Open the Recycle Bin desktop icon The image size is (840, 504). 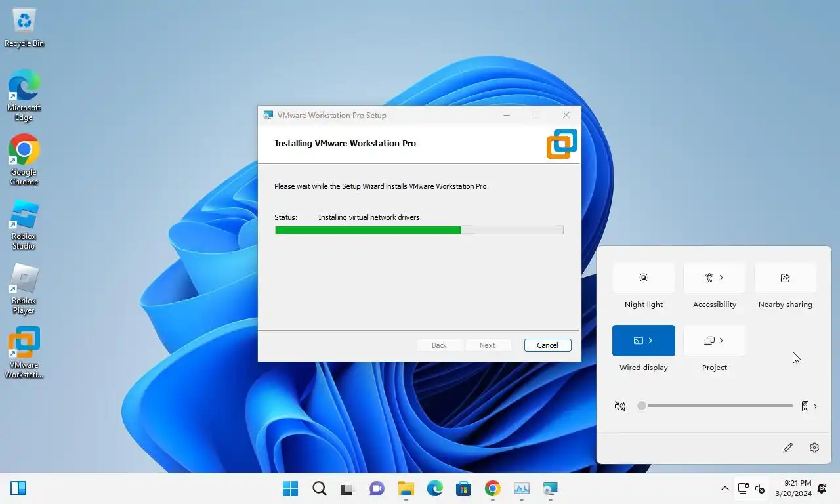tap(24, 28)
